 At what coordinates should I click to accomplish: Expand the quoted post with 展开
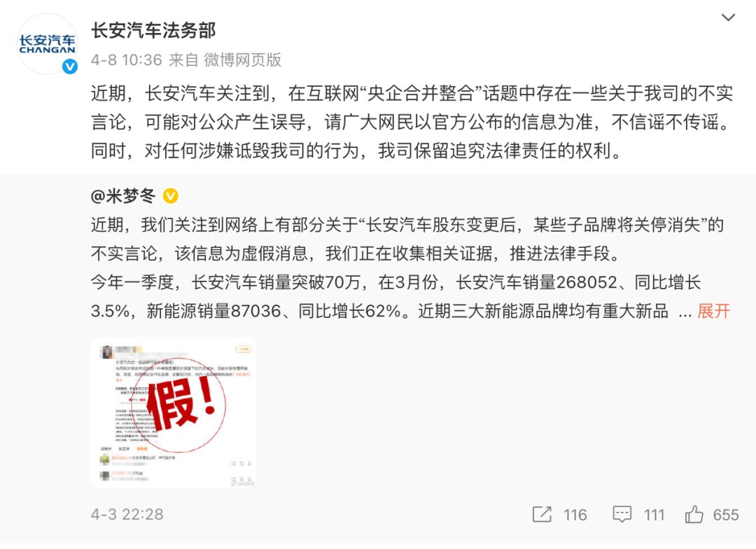point(713,311)
